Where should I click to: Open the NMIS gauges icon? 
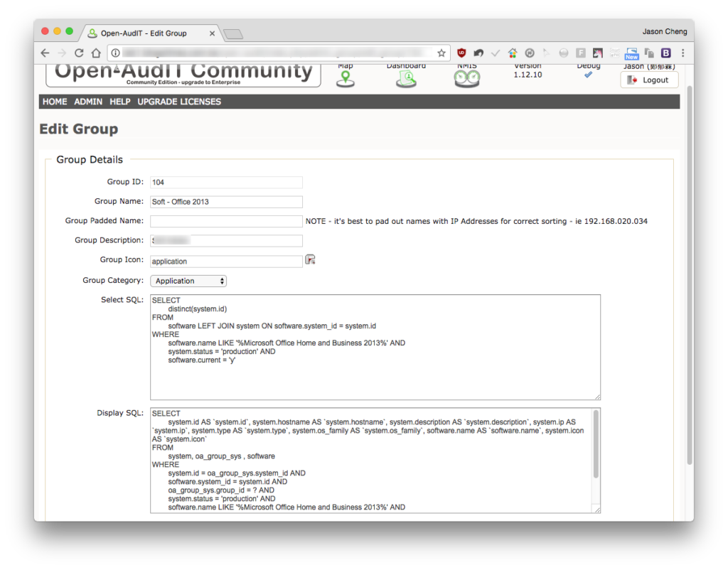[466, 79]
